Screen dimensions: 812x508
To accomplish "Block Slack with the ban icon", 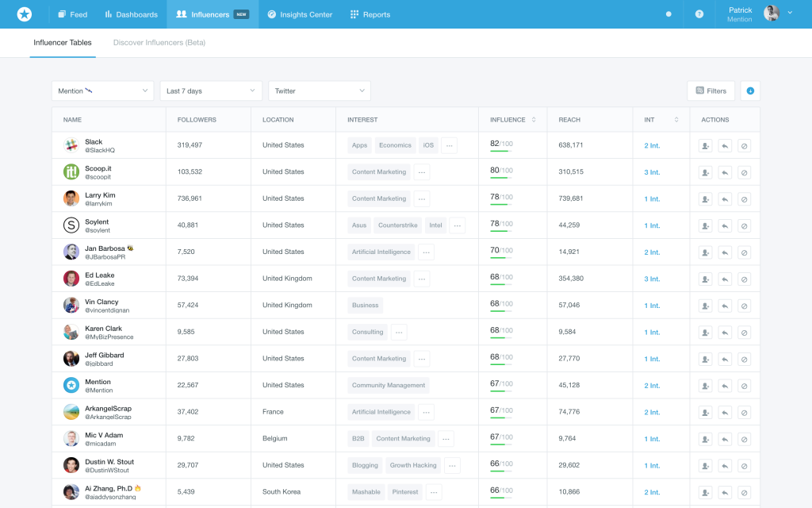I will click(744, 146).
